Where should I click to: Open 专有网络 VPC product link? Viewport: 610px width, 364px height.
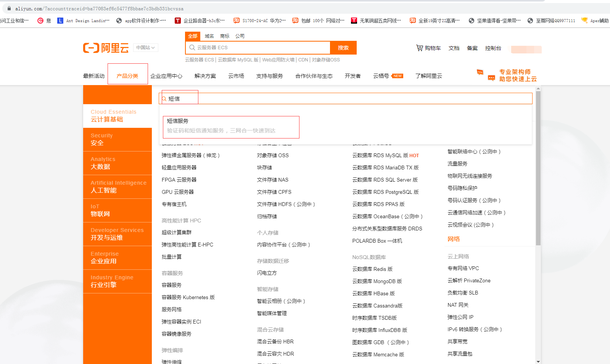tap(463, 269)
